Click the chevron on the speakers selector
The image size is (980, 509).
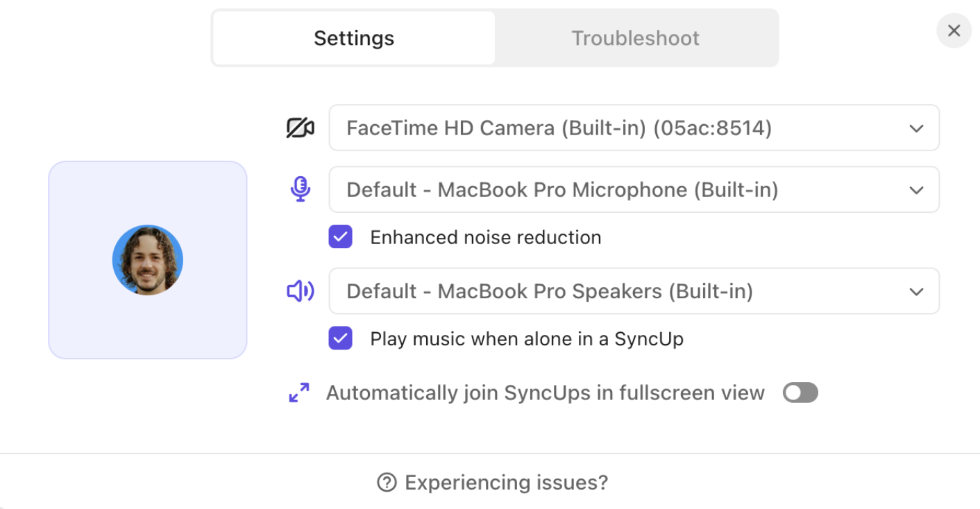pos(916,291)
